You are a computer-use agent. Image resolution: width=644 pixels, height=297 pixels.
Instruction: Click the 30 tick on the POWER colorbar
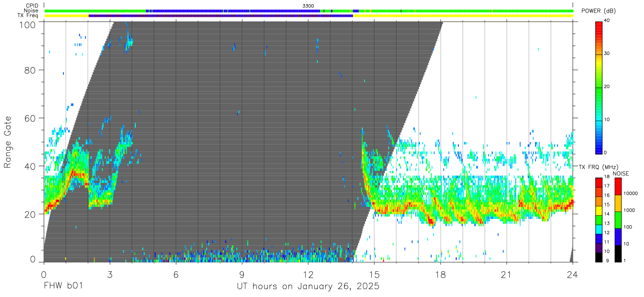click(606, 53)
